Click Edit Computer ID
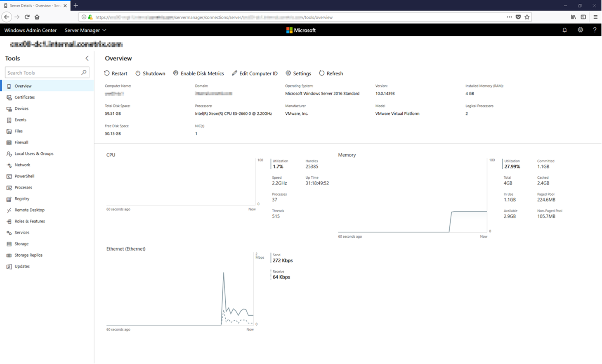 (255, 73)
